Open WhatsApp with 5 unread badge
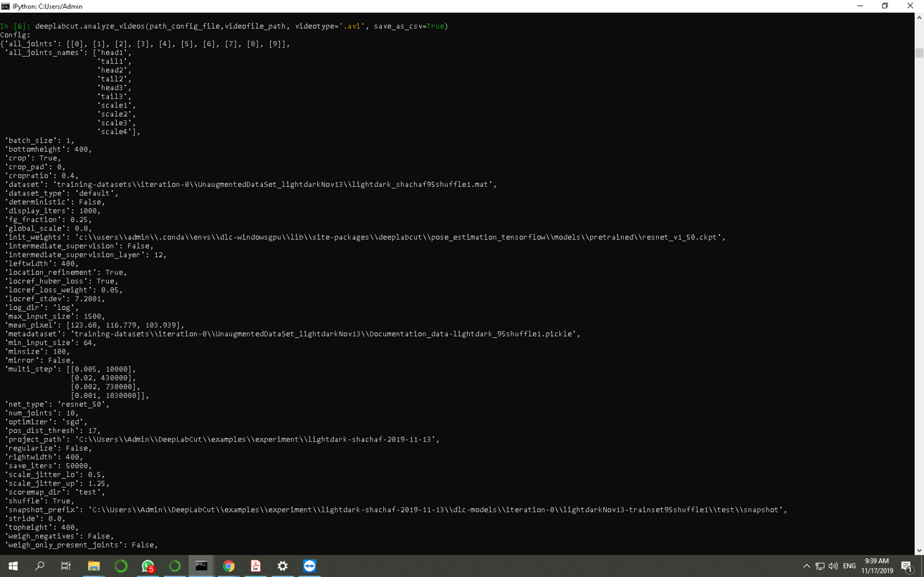 click(x=148, y=566)
